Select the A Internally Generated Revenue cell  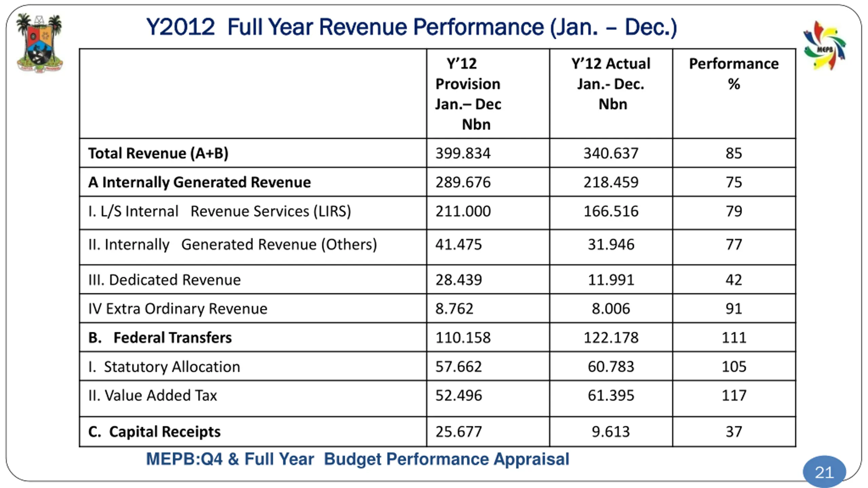pos(199,182)
